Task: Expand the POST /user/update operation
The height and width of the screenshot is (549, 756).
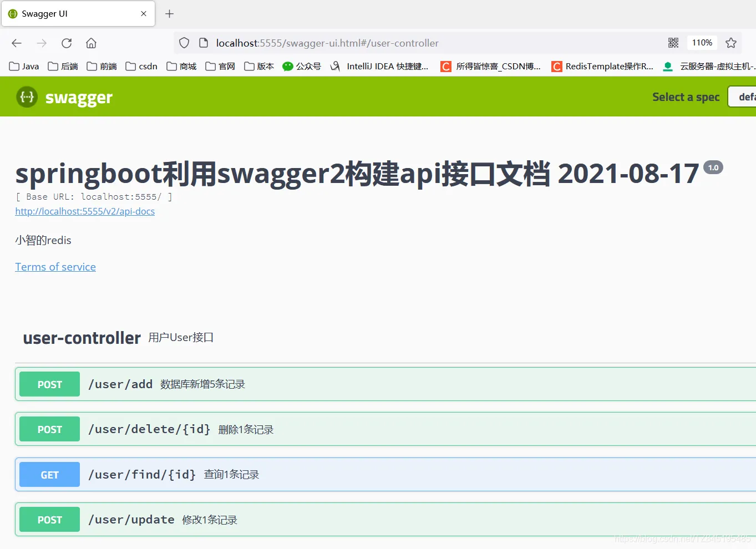Action: tap(385, 520)
